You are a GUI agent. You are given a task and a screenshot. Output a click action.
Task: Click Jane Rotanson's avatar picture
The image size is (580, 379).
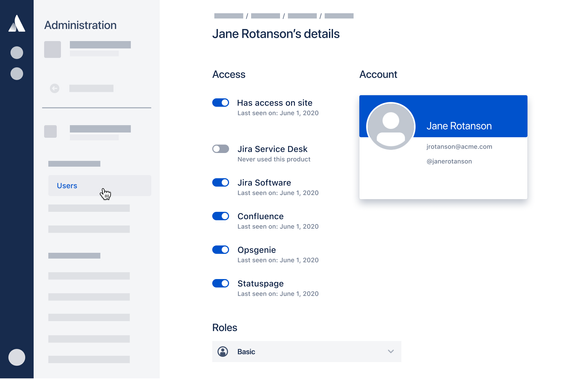[391, 126]
